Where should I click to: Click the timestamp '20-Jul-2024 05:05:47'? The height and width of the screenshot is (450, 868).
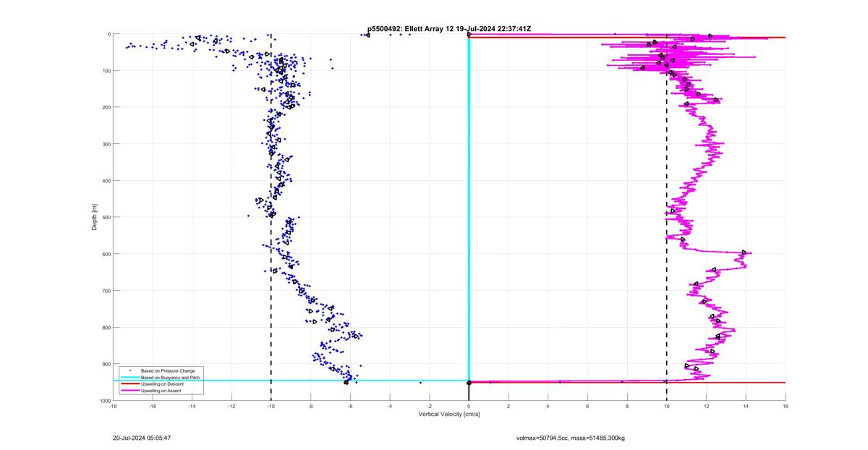(142, 438)
